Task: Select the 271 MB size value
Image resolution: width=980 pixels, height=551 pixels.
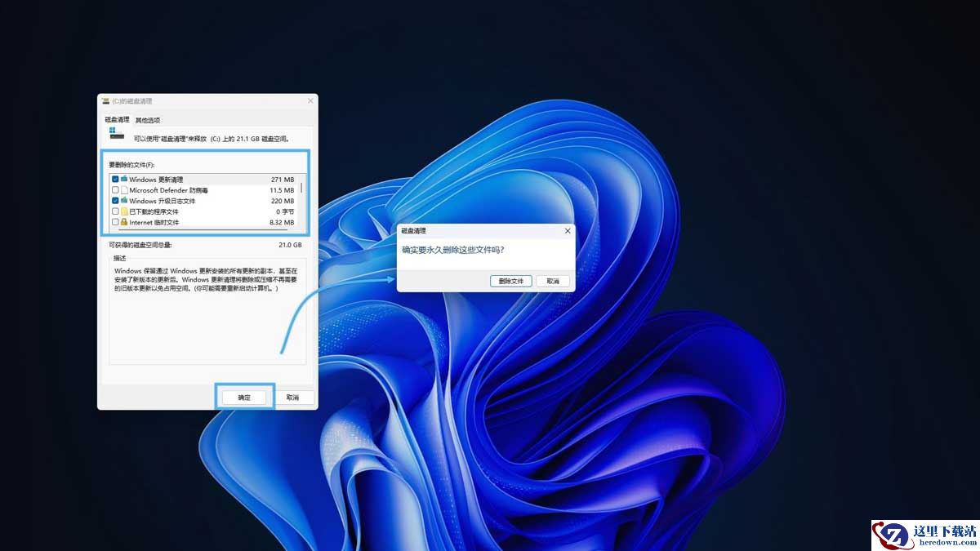Action: (283, 180)
